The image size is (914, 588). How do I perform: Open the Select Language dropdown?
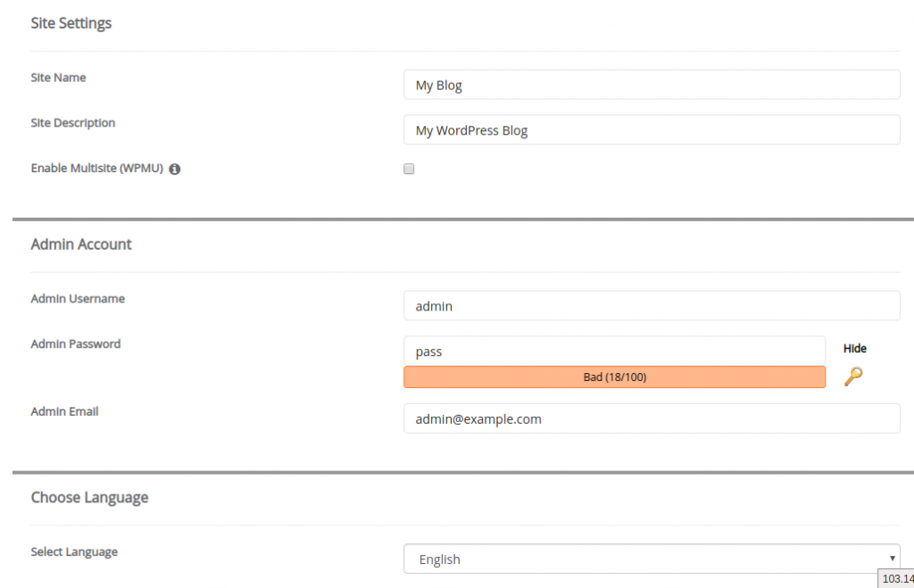(652, 559)
